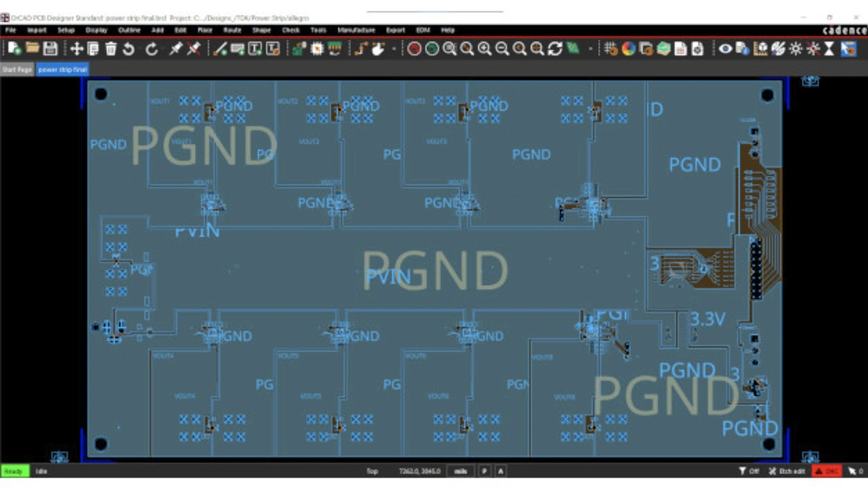The width and height of the screenshot is (868, 489).
Task: Toggle the P button in status bar
Action: (486, 471)
